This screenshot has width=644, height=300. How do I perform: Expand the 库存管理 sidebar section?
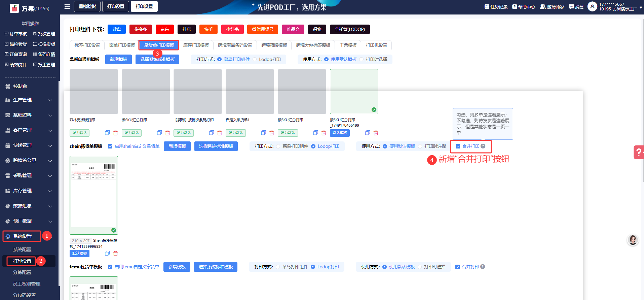30,191
